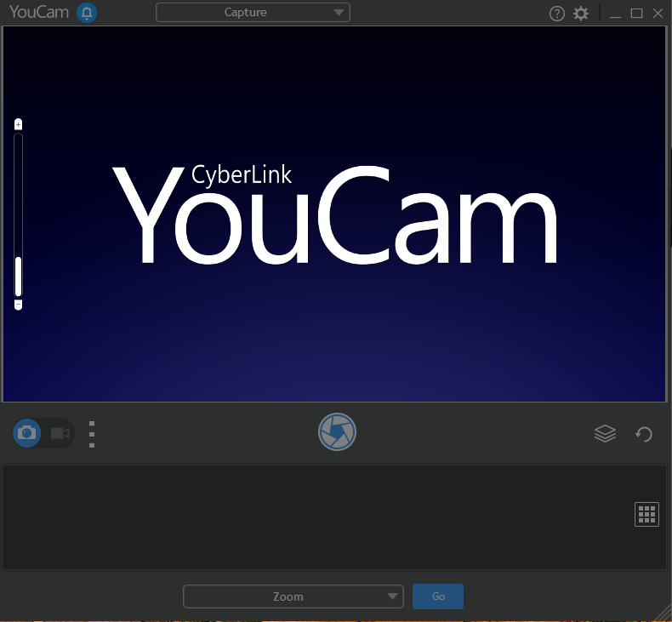
Task: Maximize the YouCam window
Action: [637, 14]
